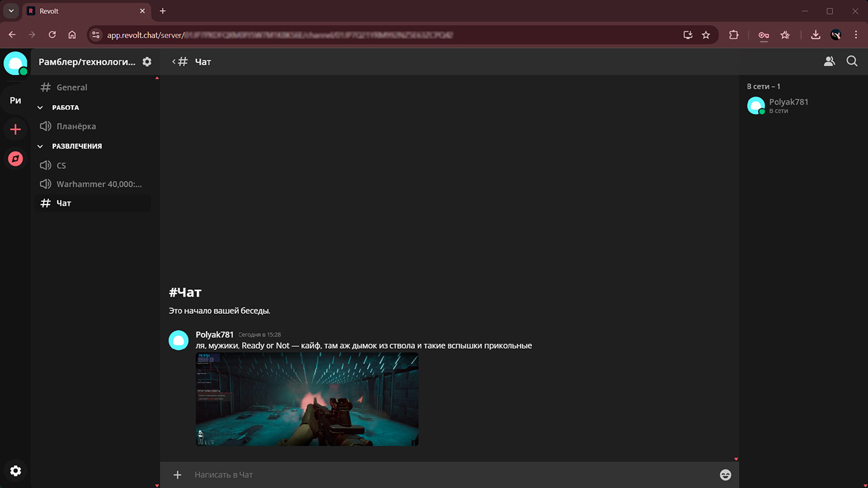Open browser extensions puzzle icon
This screenshot has height=488, width=868.
pos(734,35)
